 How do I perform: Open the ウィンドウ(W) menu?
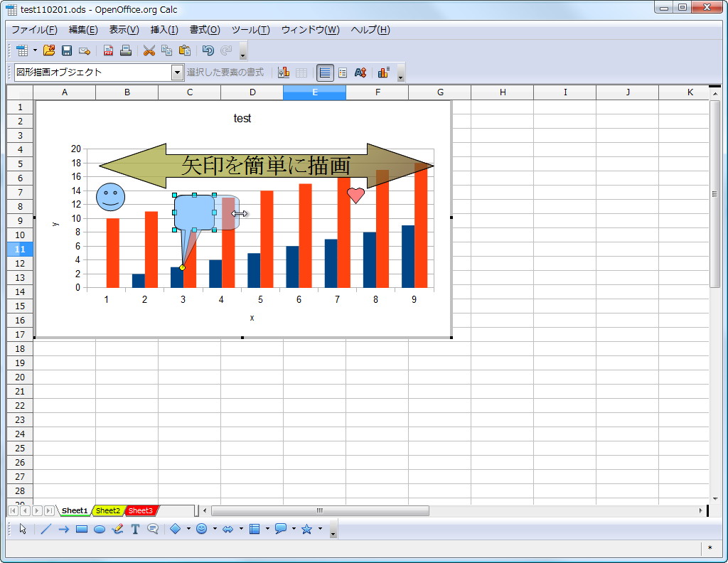click(310, 30)
